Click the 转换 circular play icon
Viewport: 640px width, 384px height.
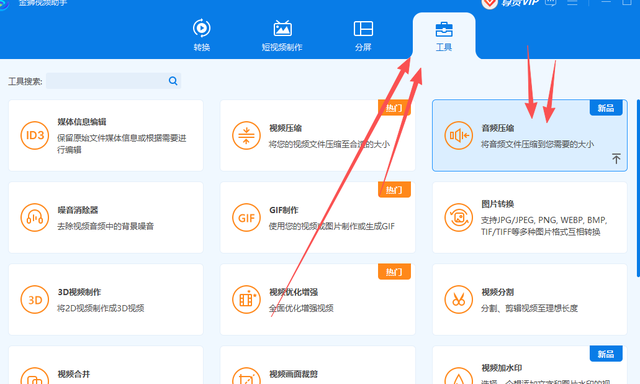pyautogui.click(x=202, y=28)
